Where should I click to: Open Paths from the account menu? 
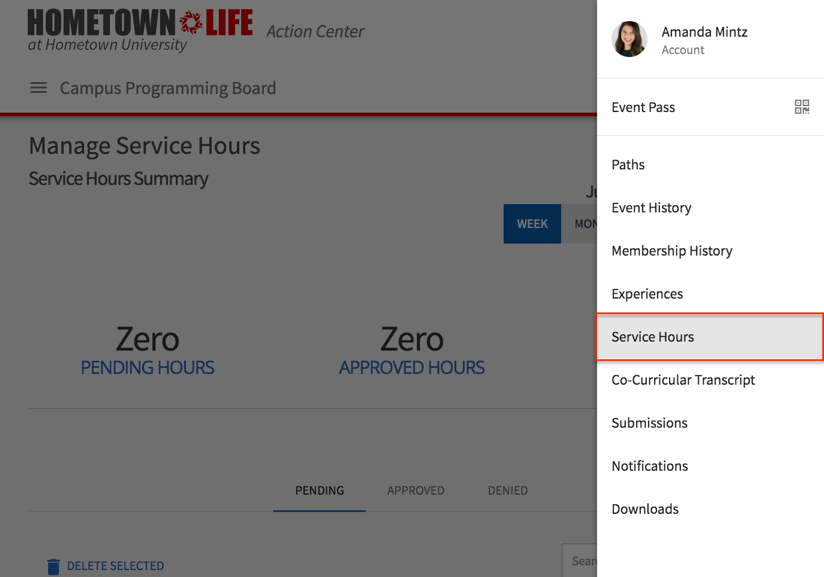pos(628,165)
